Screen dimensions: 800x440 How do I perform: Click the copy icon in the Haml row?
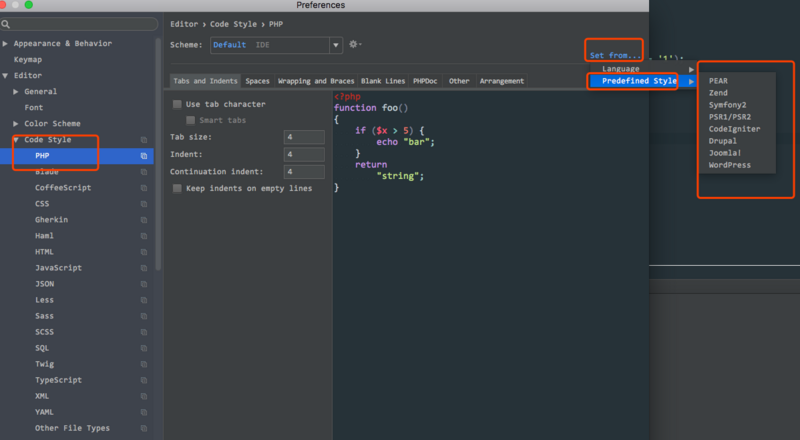144,236
